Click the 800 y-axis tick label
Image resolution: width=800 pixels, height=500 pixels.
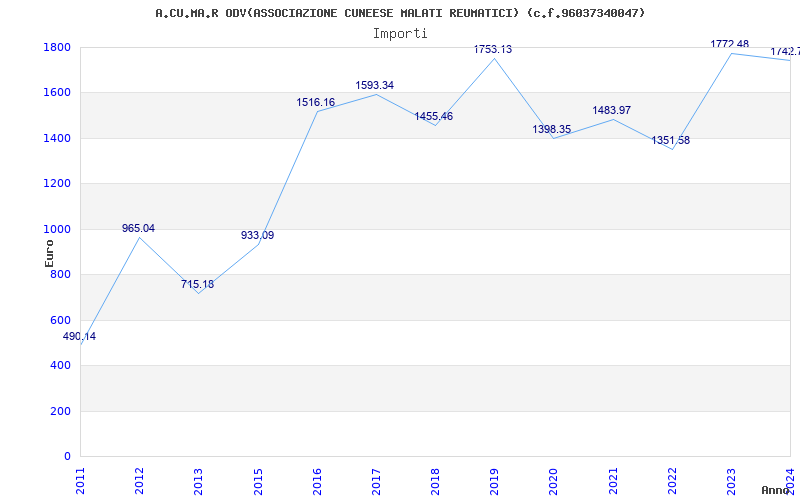61,274
